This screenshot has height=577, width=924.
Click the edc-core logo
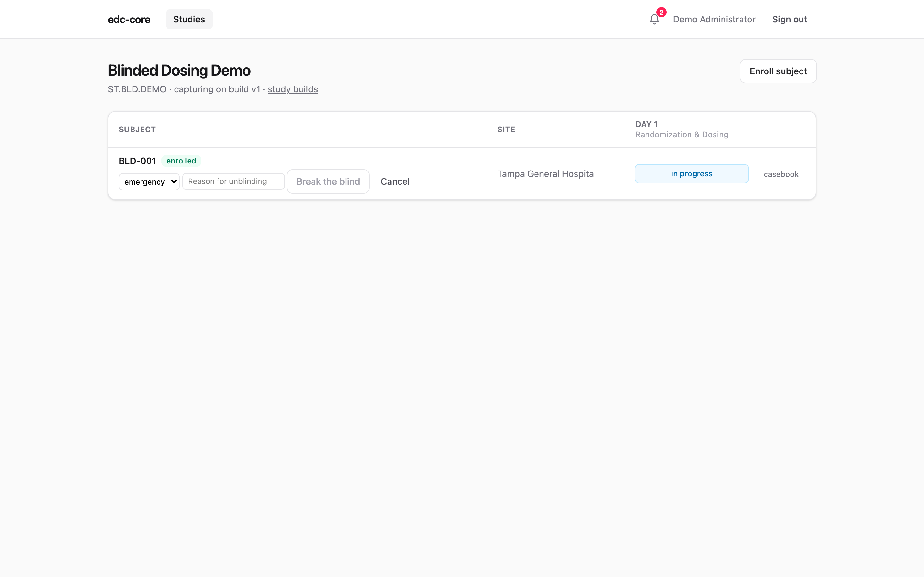[129, 19]
